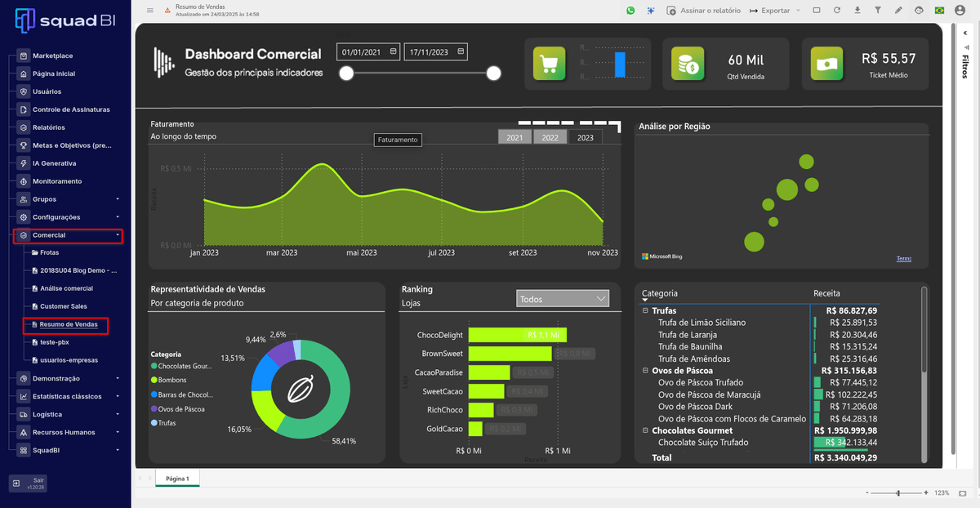The width and height of the screenshot is (980, 508).
Task: Switch to the Página 1 tab
Action: (x=177, y=479)
